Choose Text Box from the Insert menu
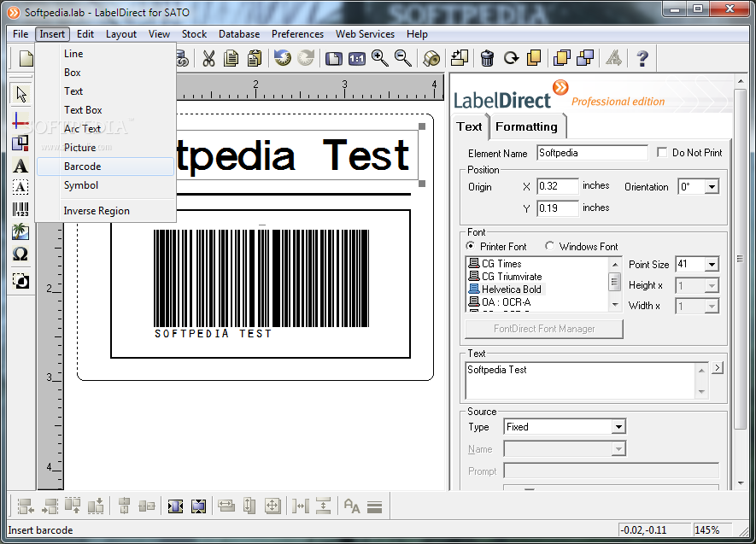 (x=105, y=110)
